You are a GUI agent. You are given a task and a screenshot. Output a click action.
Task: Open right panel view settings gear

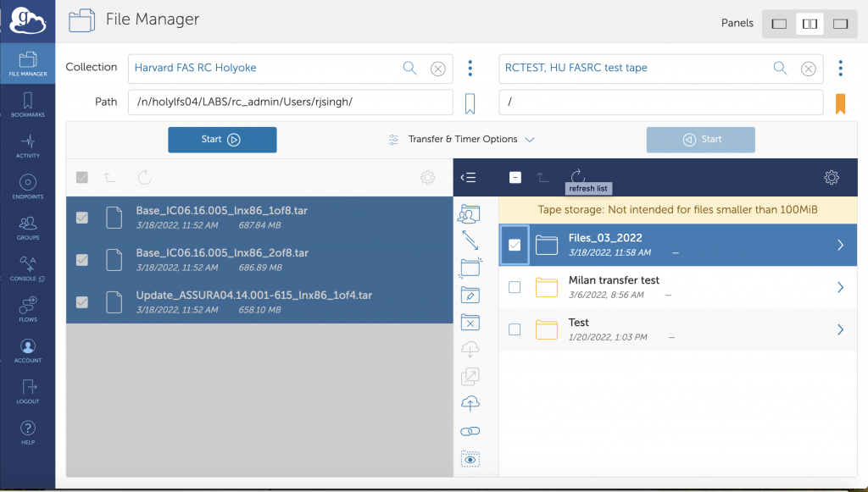click(832, 178)
